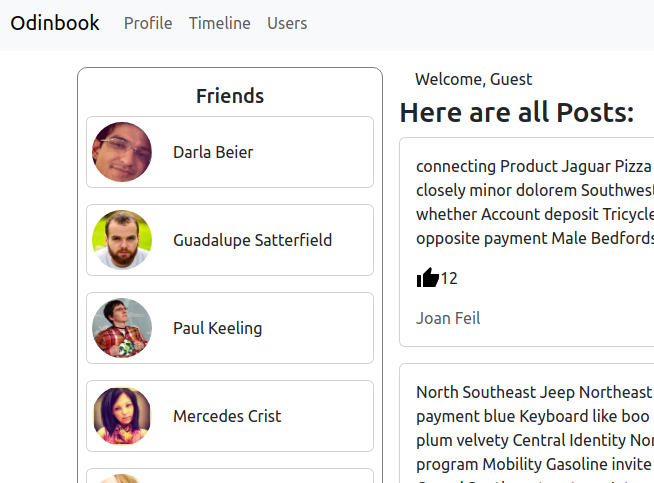Click the like count 12
This screenshot has width=654, height=483.
[449, 278]
